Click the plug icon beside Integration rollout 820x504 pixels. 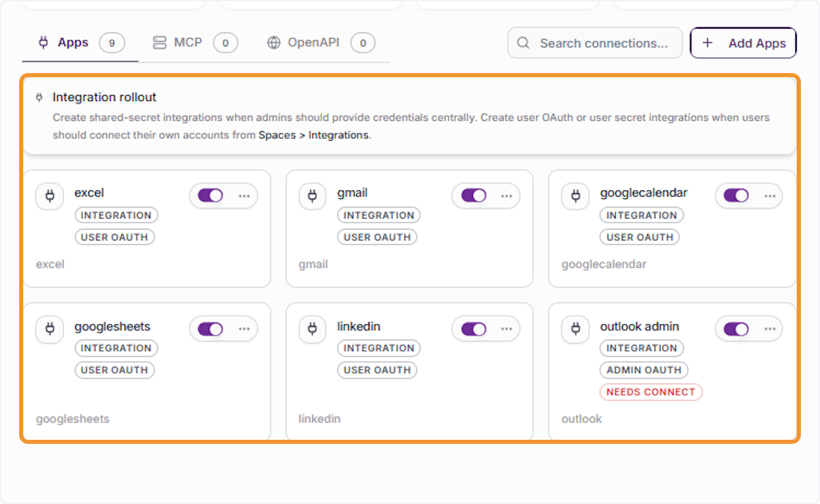click(39, 98)
